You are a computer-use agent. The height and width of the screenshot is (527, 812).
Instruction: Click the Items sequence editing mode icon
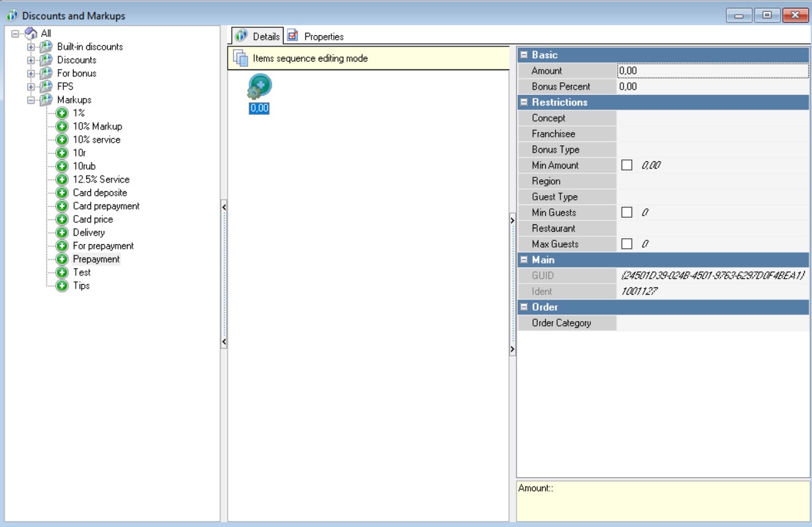pyautogui.click(x=240, y=58)
